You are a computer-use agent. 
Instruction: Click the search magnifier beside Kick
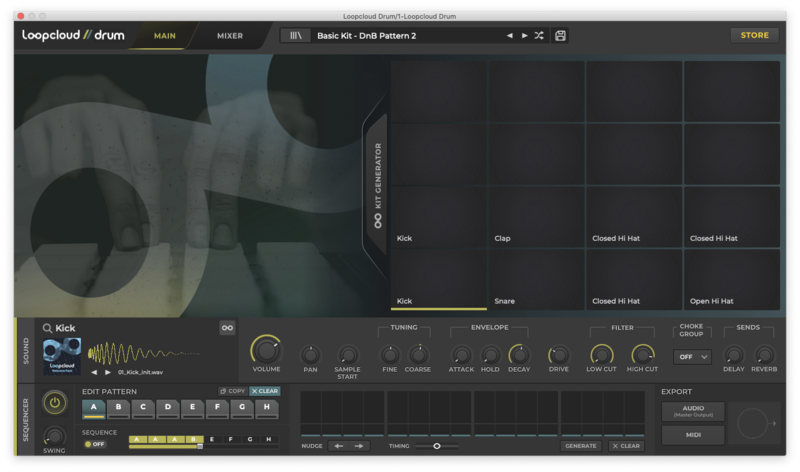point(47,327)
